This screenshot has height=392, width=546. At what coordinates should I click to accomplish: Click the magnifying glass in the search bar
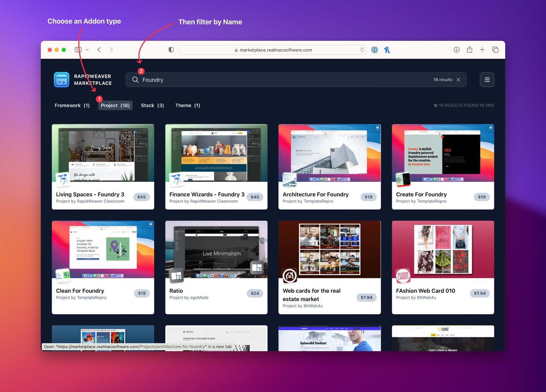click(x=135, y=80)
